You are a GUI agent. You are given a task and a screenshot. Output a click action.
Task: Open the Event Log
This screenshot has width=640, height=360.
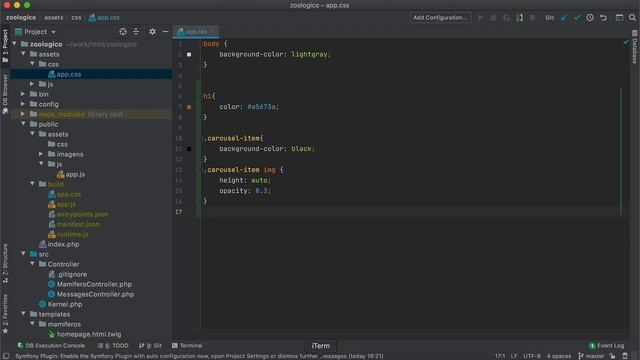607,345
